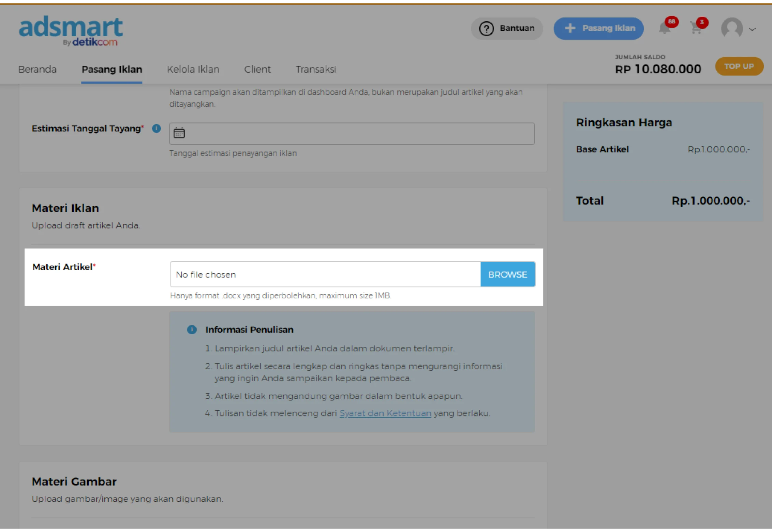
Task: Go to the Beranda tab
Action: (x=38, y=69)
